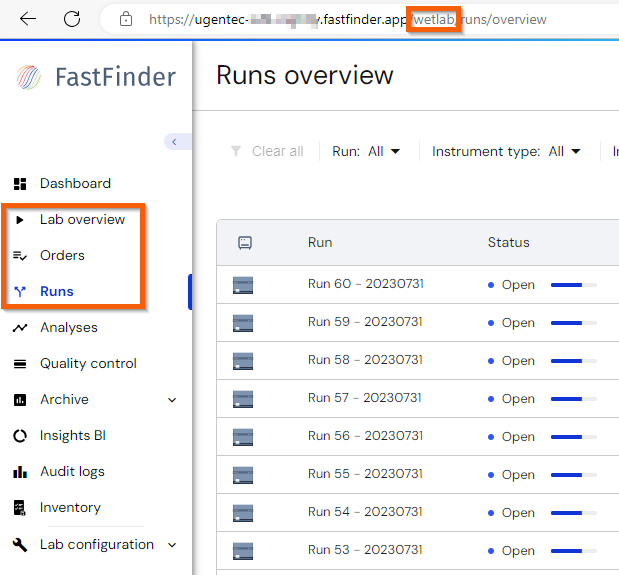Click the browser back arrow

[28, 19]
